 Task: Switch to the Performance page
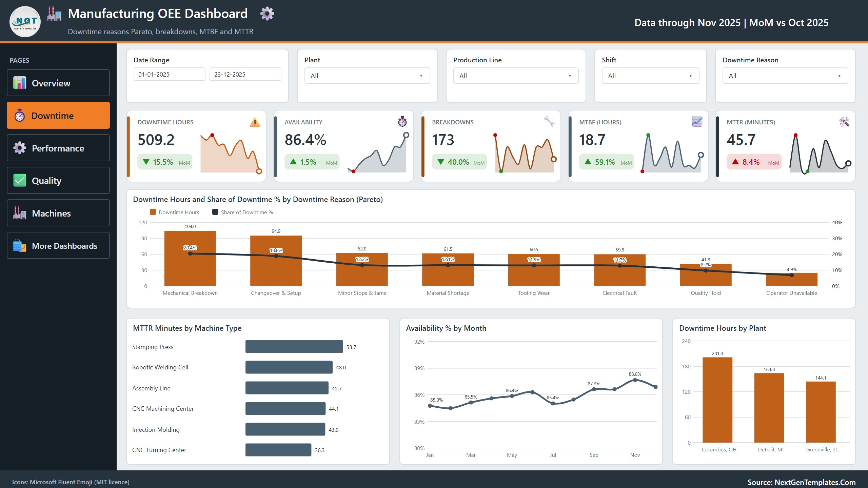click(x=58, y=148)
